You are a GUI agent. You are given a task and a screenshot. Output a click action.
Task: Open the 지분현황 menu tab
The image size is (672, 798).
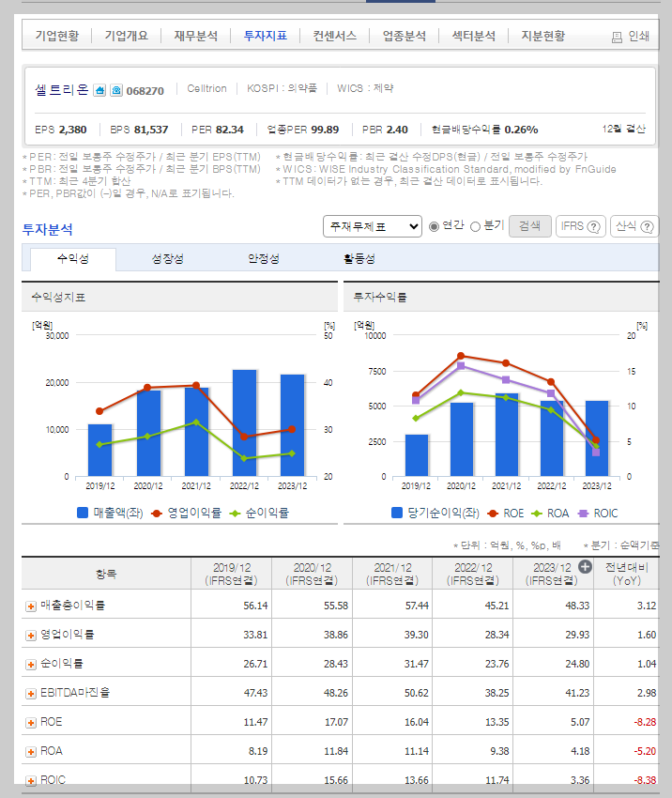[543, 36]
